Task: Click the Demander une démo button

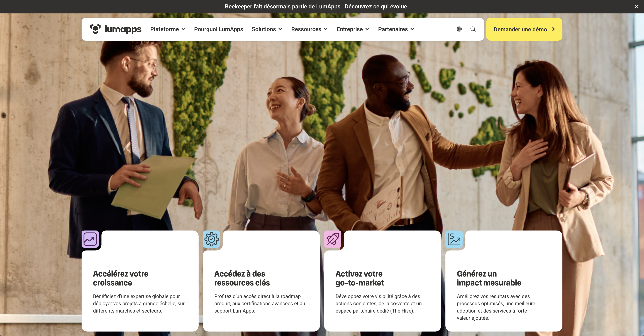Action: [x=524, y=29]
